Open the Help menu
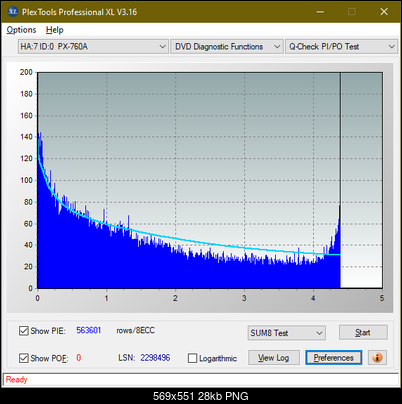The height and width of the screenshot is (404, 402). tap(55, 30)
